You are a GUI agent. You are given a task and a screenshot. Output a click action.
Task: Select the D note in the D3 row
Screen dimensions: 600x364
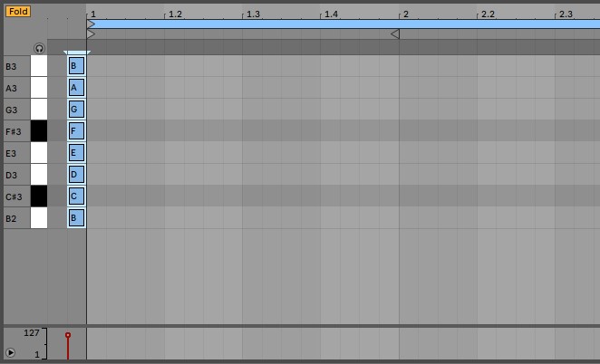76,175
